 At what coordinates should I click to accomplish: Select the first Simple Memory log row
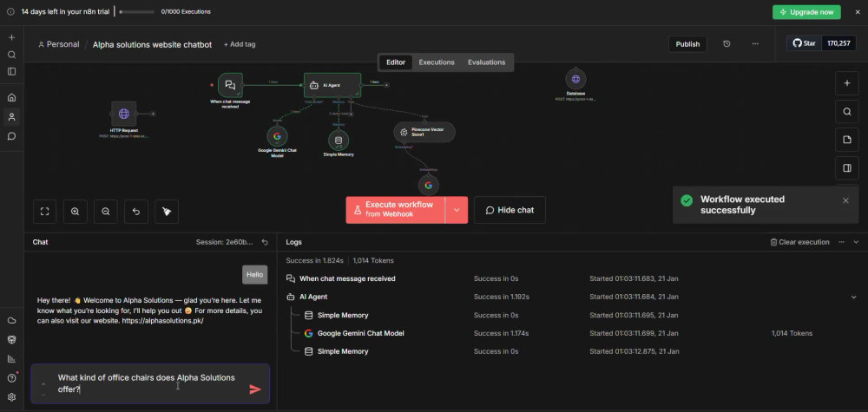click(x=571, y=315)
